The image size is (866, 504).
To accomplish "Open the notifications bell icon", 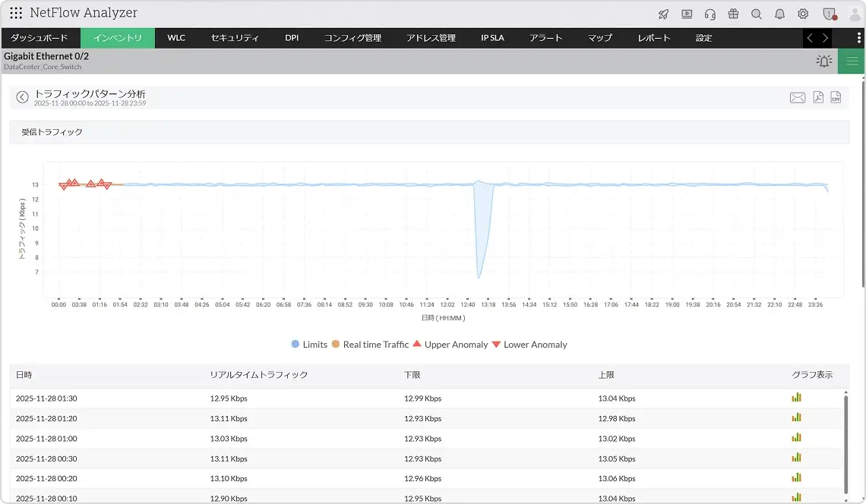I will point(780,14).
